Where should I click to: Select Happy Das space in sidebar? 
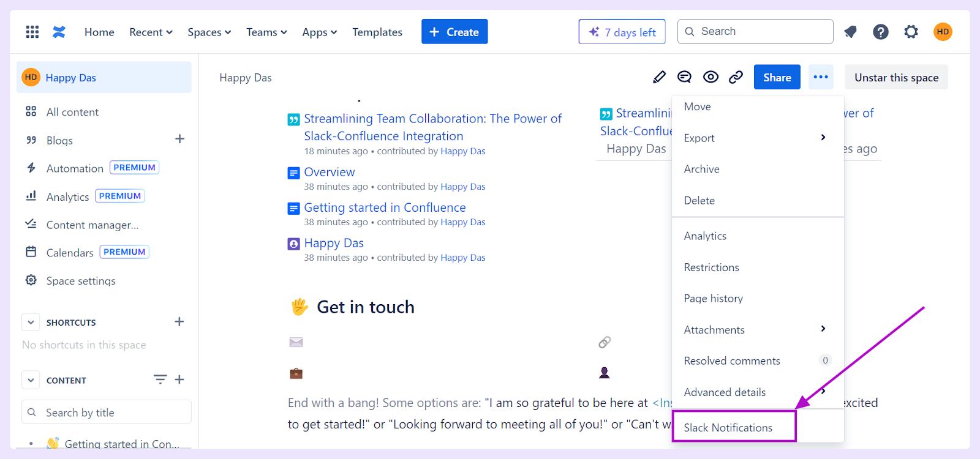coord(104,77)
